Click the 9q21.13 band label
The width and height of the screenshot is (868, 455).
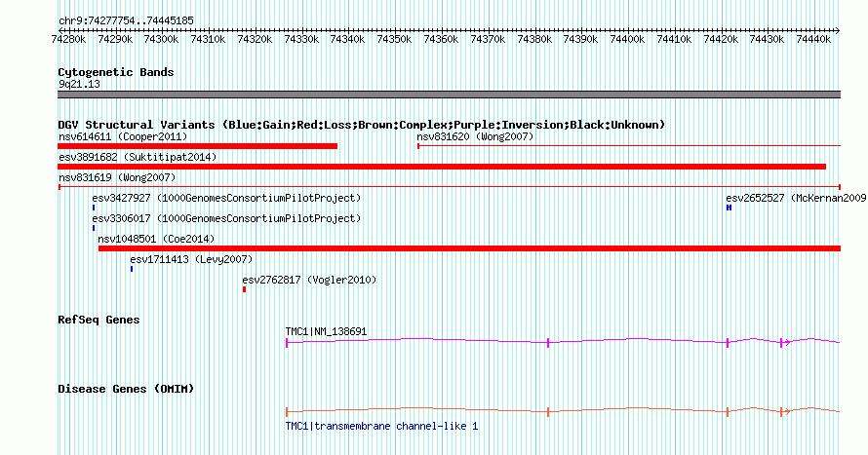[x=79, y=84]
